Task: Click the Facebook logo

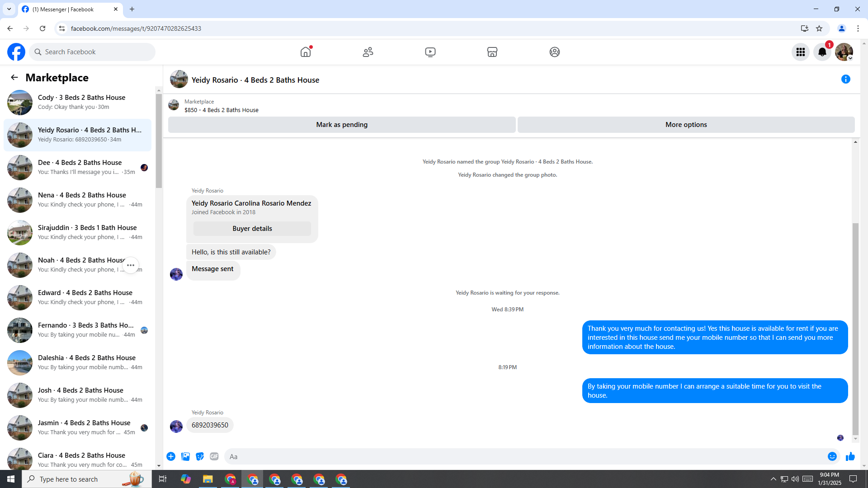Action: pos(16,52)
